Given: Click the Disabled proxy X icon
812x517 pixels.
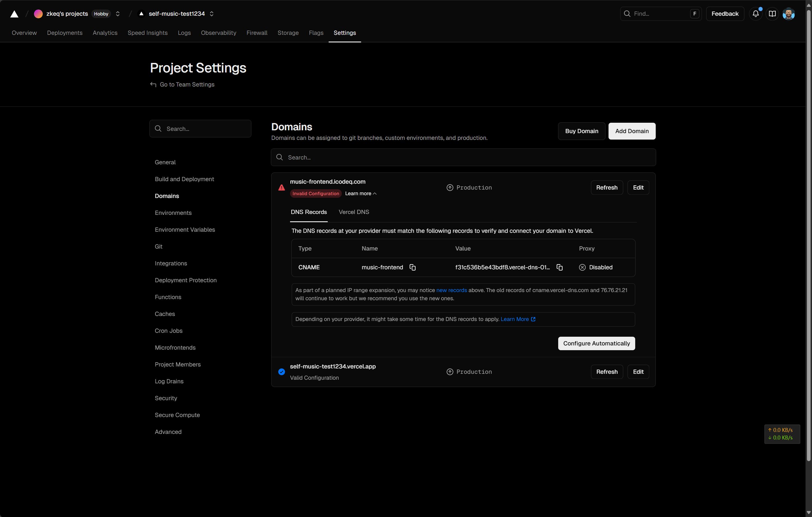Looking at the screenshot, I should tap(582, 267).
